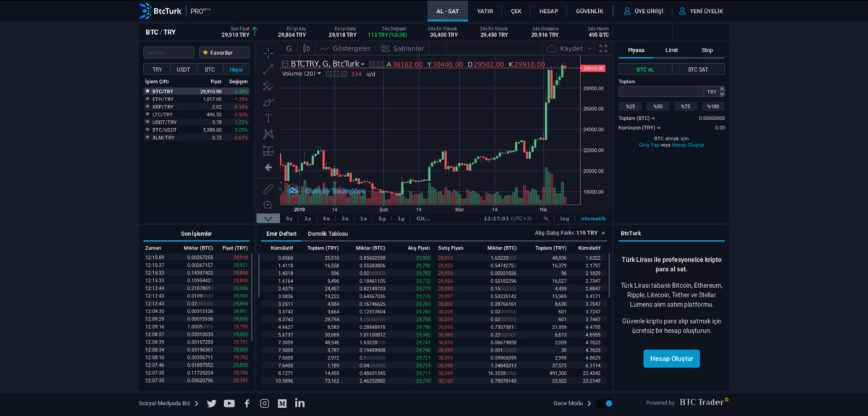Select the prediction and measurement tool
Screen dimensions: 868x416
click(268, 150)
